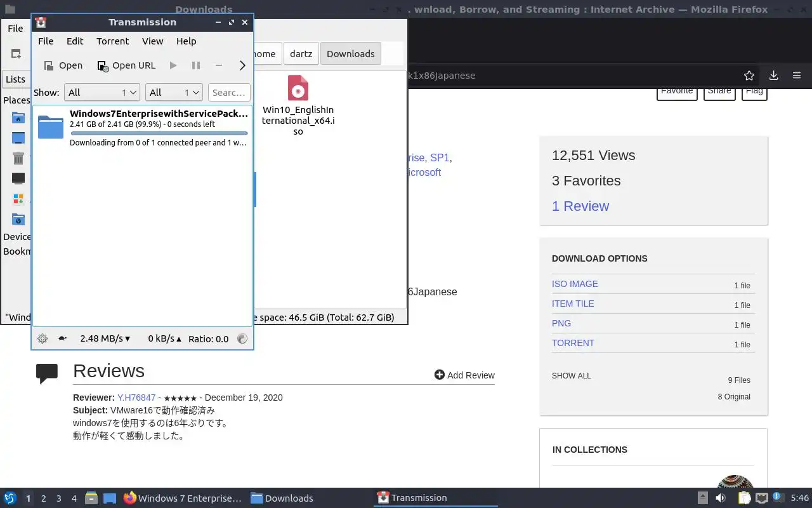The width and height of the screenshot is (812, 508).
Task: Open file manager's File menu
Action: (15, 29)
